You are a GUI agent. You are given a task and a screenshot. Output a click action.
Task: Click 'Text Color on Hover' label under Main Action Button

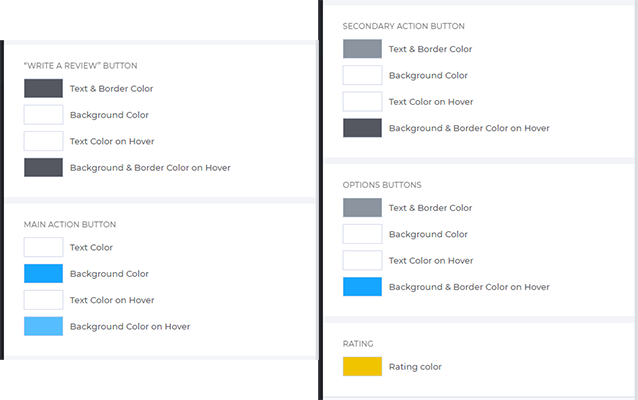point(112,300)
